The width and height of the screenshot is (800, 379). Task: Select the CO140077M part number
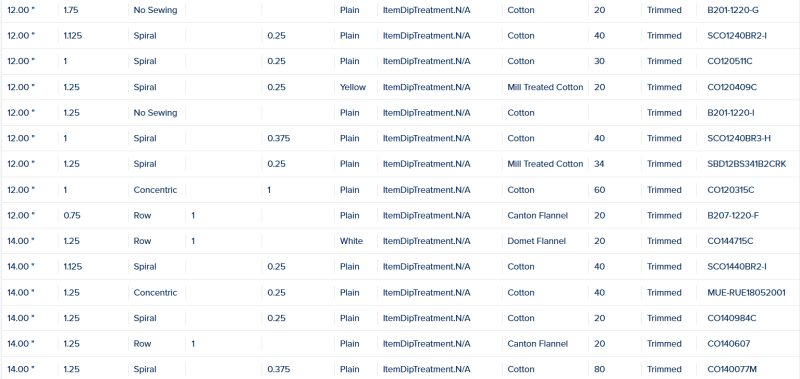coord(732,369)
